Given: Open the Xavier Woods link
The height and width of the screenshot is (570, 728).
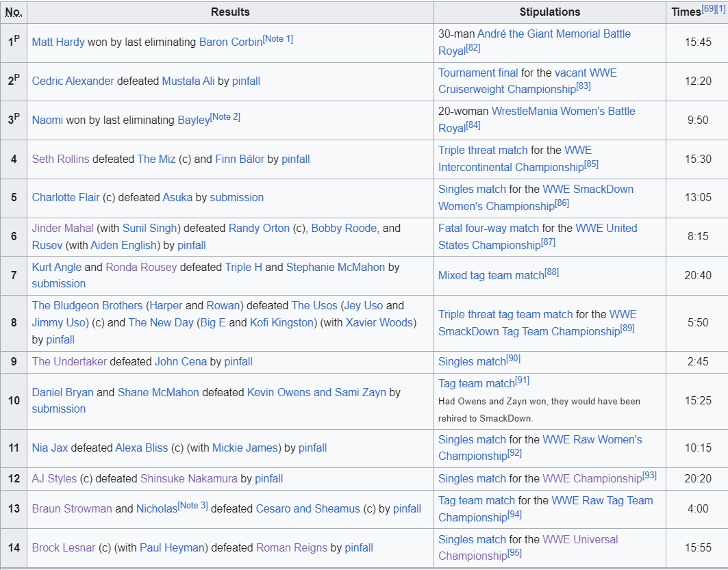Looking at the screenshot, I should [x=379, y=323].
